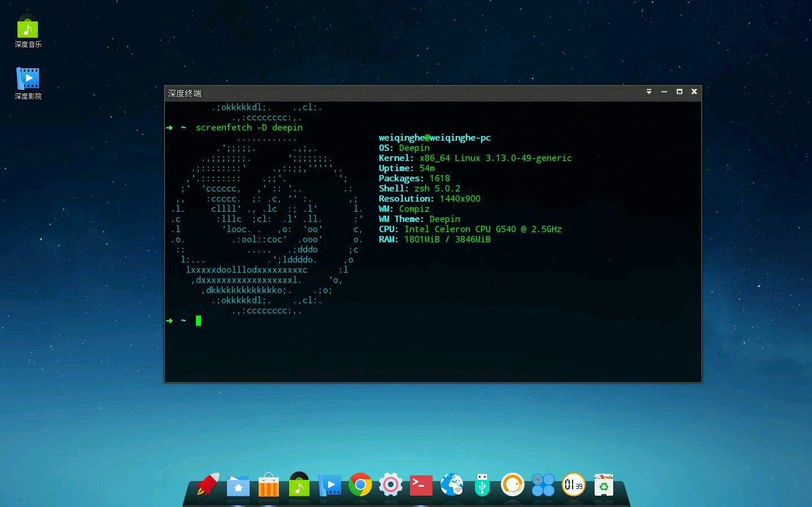The image size is (812, 507).
Task: Open the blue workspace switcher icon
Action: (543, 484)
